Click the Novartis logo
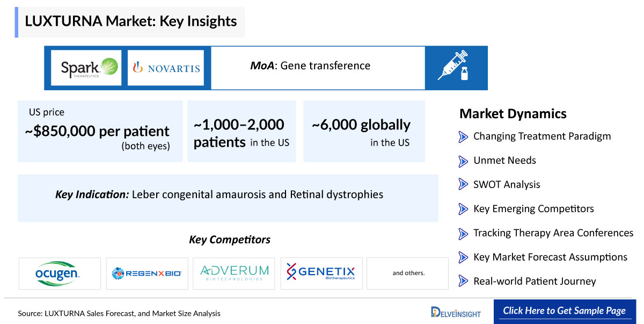The image size is (644, 324). click(x=166, y=68)
